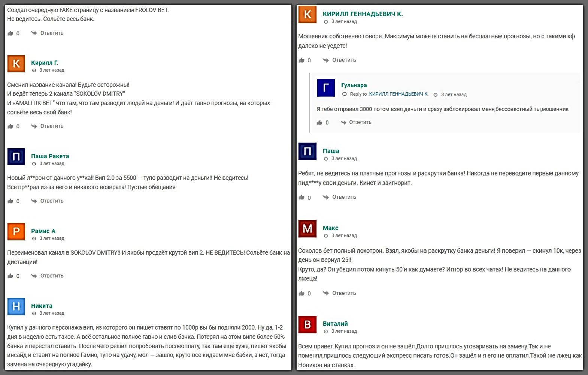Open КИРИЛЛ ГЕННАДЬЕВИЧ К. avatar
This screenshot has width=588, height=375.
click(307, 15)
